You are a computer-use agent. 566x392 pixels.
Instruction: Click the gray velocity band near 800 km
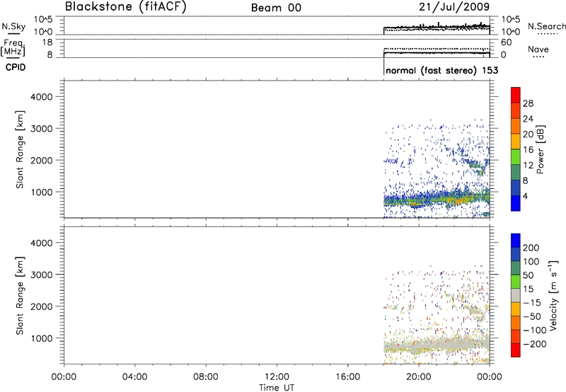click(437, 345)
